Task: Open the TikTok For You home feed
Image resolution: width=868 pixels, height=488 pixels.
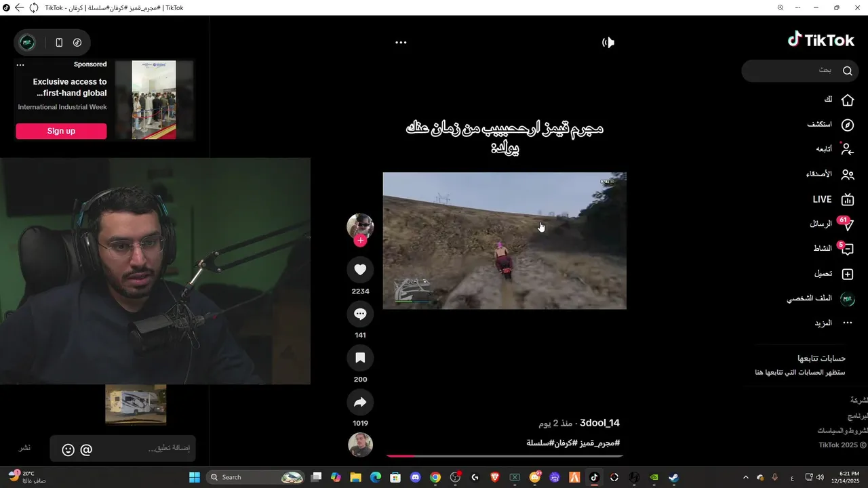Action: pos(838,100)
